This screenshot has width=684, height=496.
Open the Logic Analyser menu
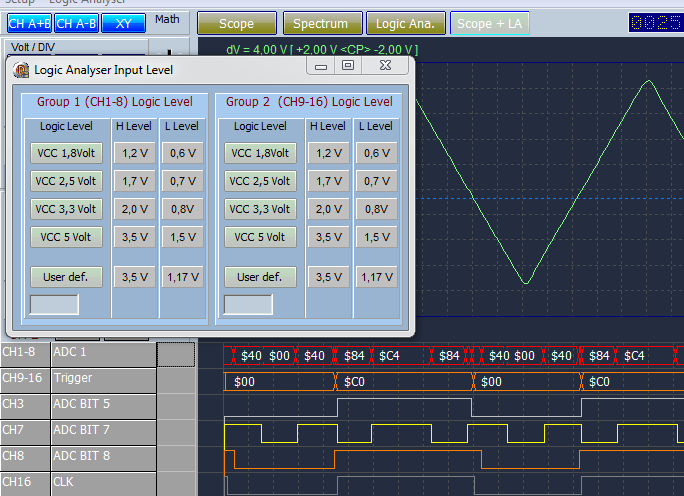(87, 2)
